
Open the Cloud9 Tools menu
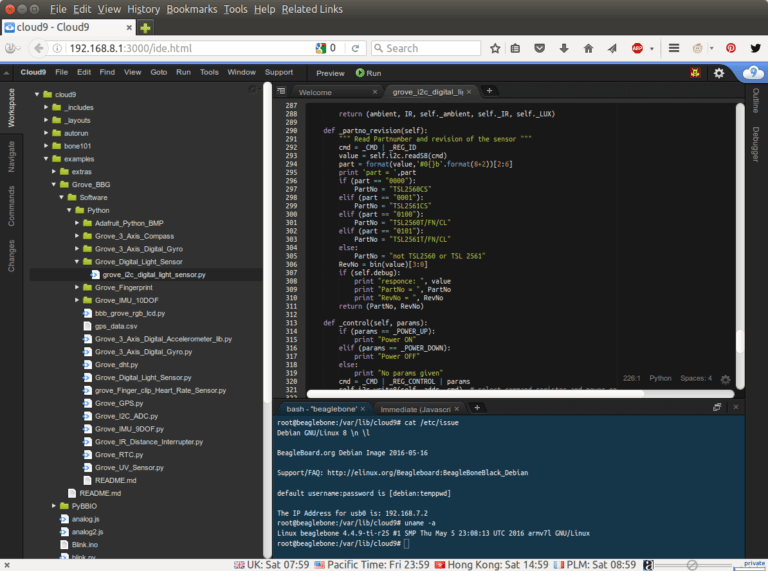209,72
